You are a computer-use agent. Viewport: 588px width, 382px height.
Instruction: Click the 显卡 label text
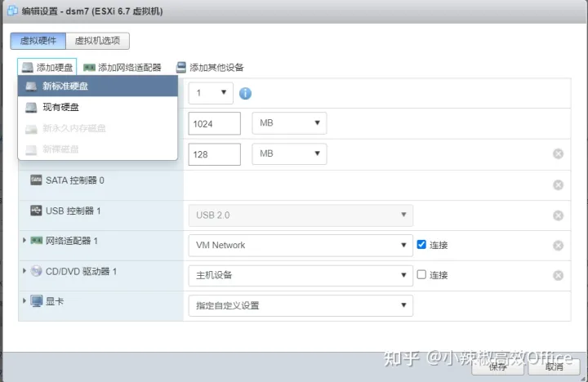pyautogui.click(x=55, y=301)
